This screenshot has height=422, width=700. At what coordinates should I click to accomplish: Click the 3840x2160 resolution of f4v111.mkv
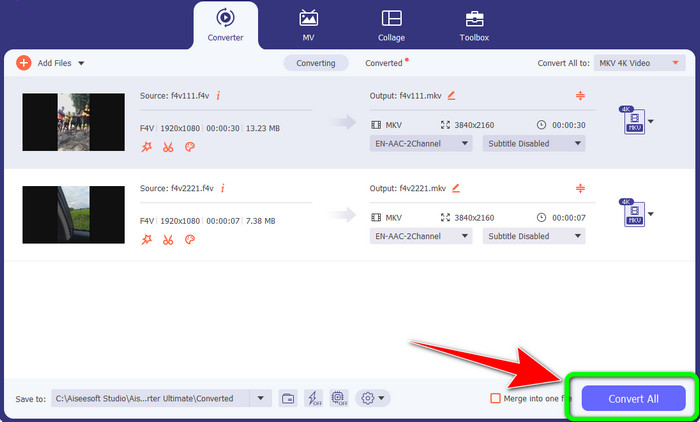point(474,125)
